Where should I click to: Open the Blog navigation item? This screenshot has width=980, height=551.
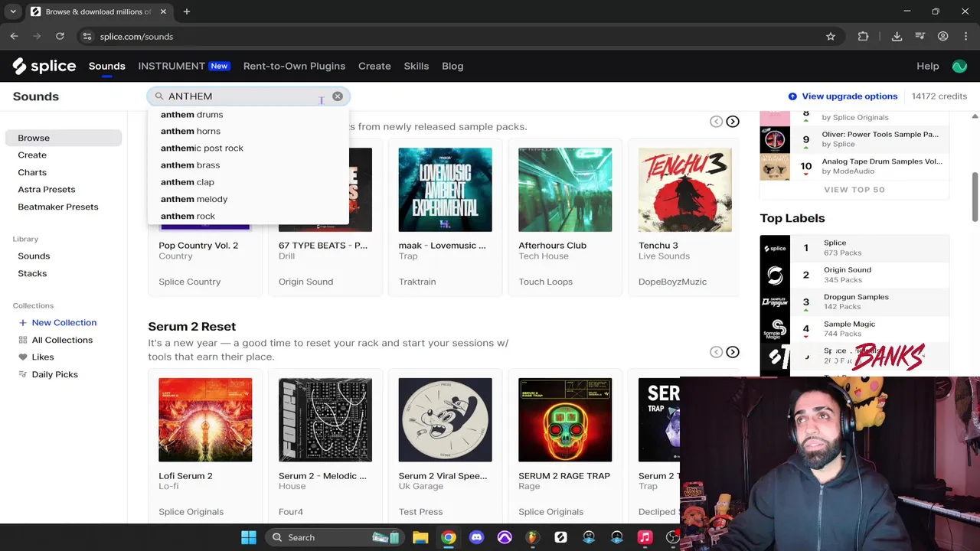[x=452, y=66]
